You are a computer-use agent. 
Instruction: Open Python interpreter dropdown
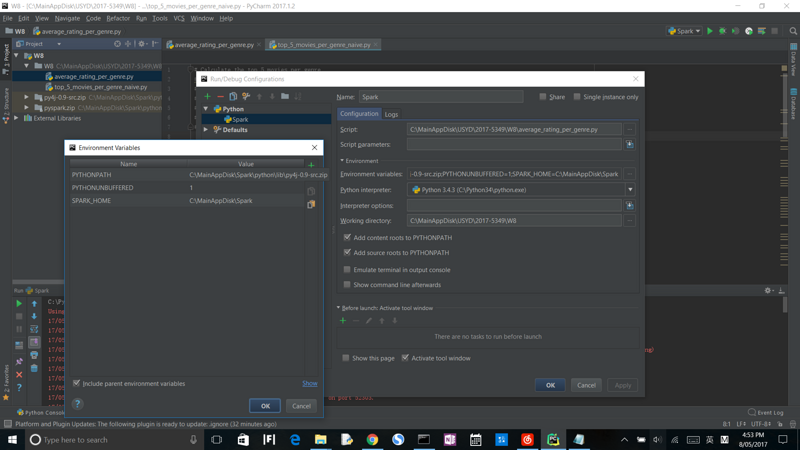(630, 190)
